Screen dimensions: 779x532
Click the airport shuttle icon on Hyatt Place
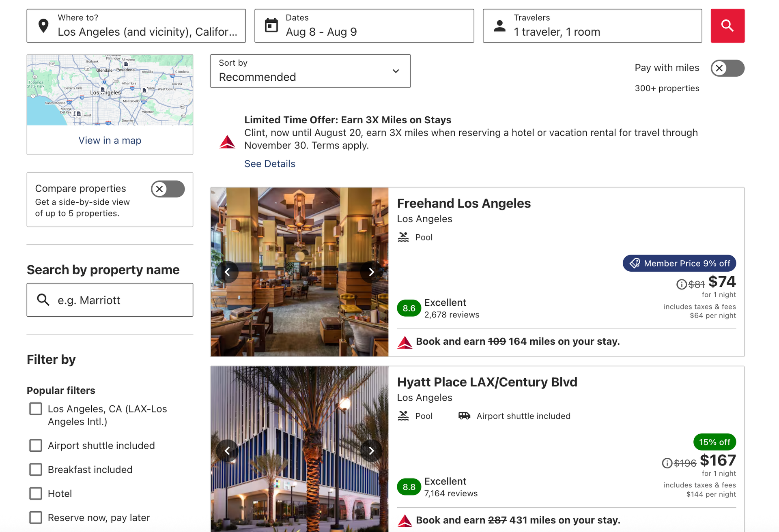[464, 416]
